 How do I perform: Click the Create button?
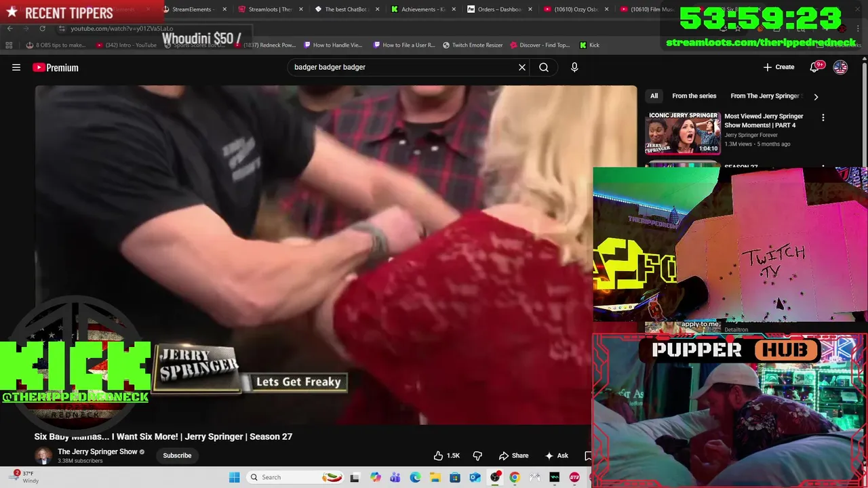click(778, 67)
